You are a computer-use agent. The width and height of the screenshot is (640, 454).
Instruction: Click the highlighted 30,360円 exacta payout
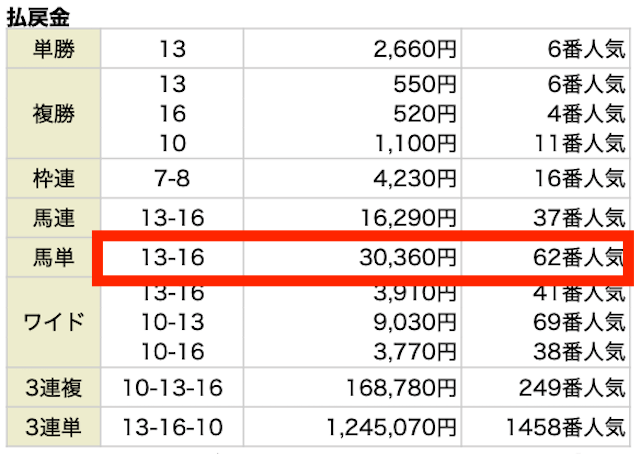point(407,258)
